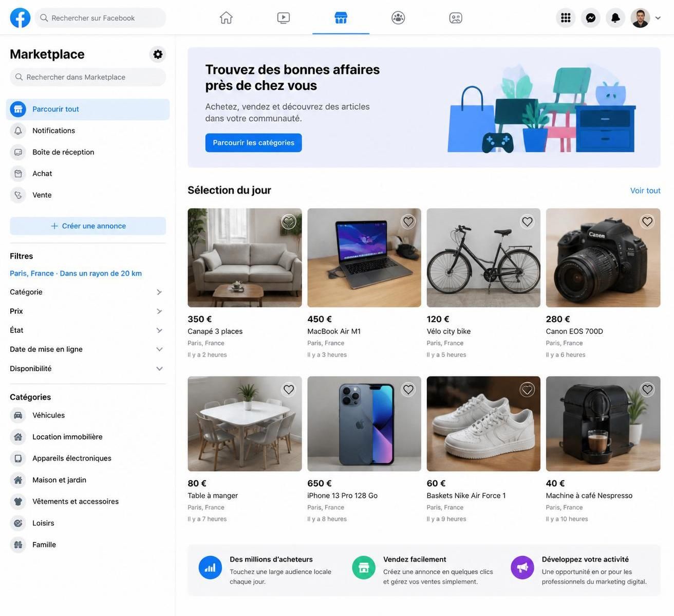Browse Vêtements et accessoires category

click(88, 501)
